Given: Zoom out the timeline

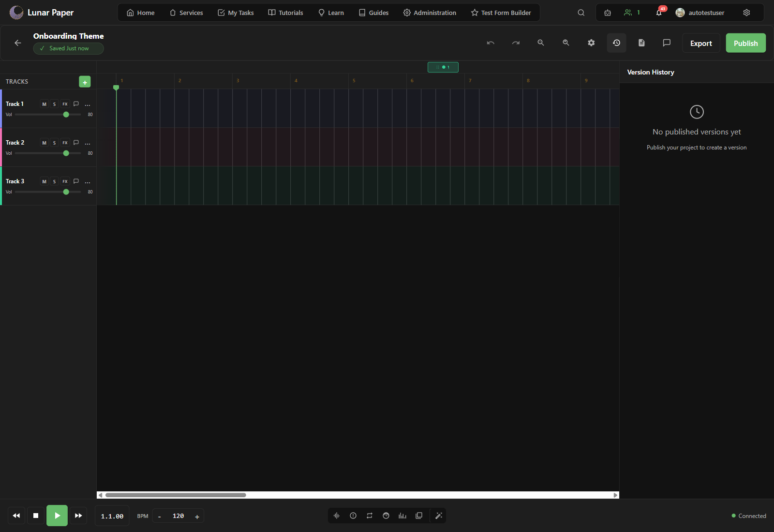Looking at the screenshot, I should (x=541, y=43).
